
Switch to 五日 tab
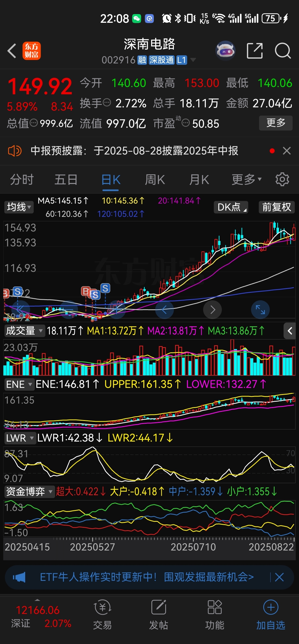tap(66, 180)
